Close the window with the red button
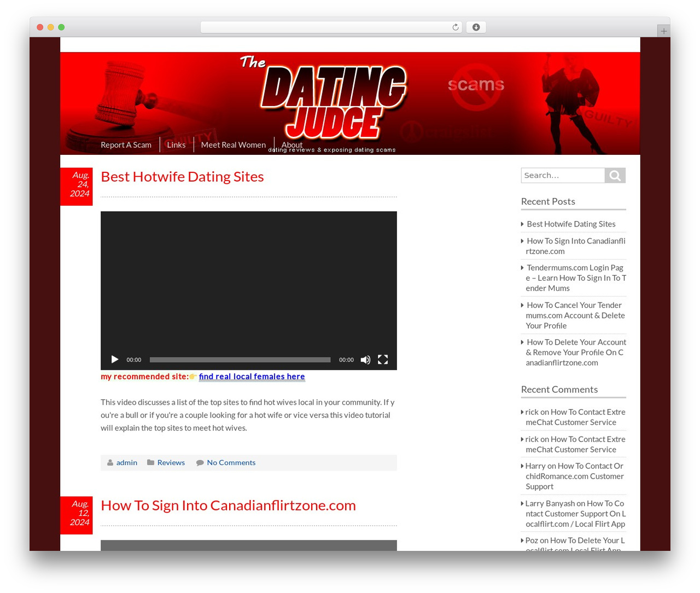The width and height of the screenshot is (700, 593). [40, 27]
